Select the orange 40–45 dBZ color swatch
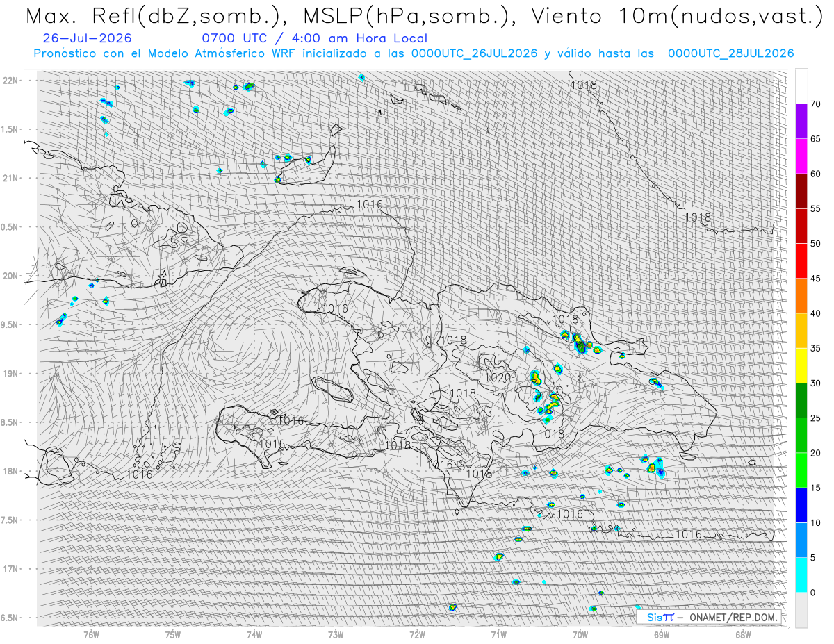Screen dimensions: 834x644 pyautogui.click(x=801, y=296)
